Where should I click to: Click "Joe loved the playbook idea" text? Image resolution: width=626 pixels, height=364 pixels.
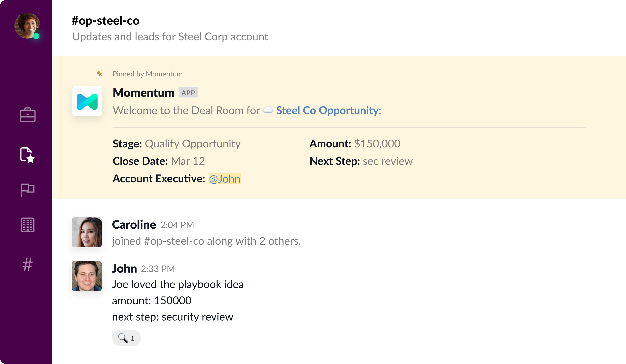coord(178,285)
